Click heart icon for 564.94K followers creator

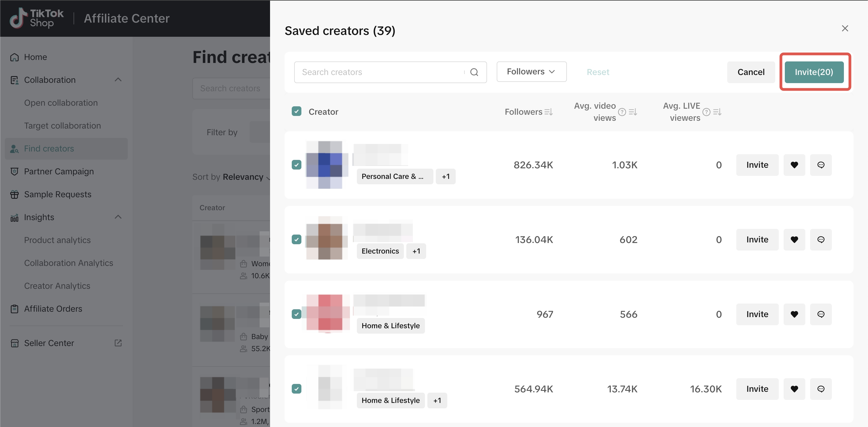coord(794,389)
